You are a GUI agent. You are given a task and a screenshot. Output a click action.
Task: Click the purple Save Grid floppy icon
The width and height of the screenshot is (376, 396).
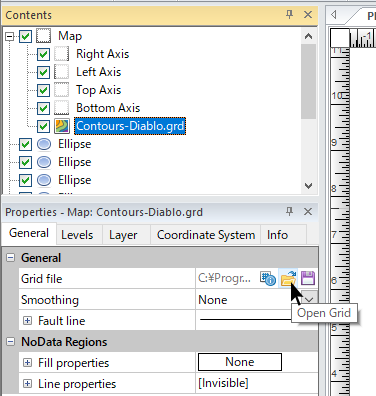(308, 278)
